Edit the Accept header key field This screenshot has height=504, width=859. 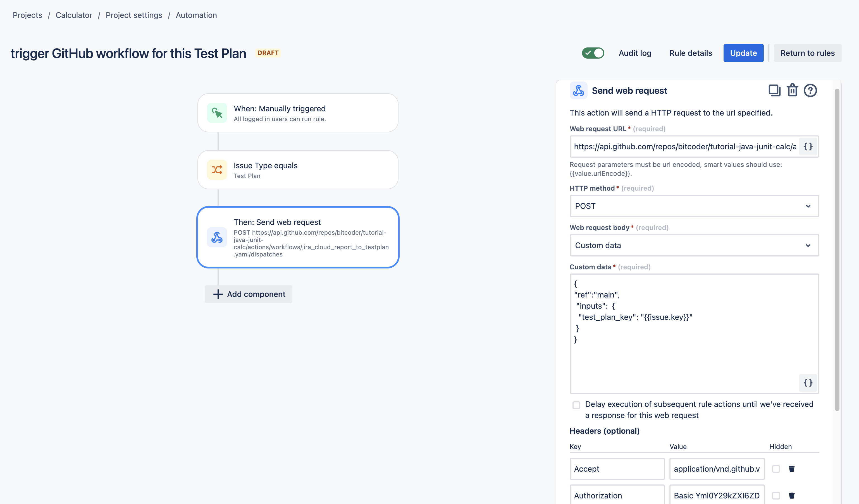click(x=617, y=469)
